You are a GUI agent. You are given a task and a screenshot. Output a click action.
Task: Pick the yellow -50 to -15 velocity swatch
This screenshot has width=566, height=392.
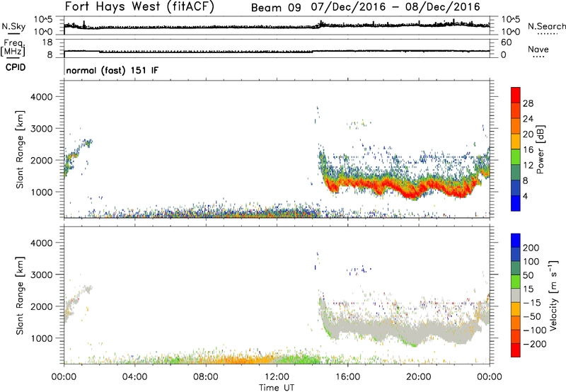[x=516, y=309]
